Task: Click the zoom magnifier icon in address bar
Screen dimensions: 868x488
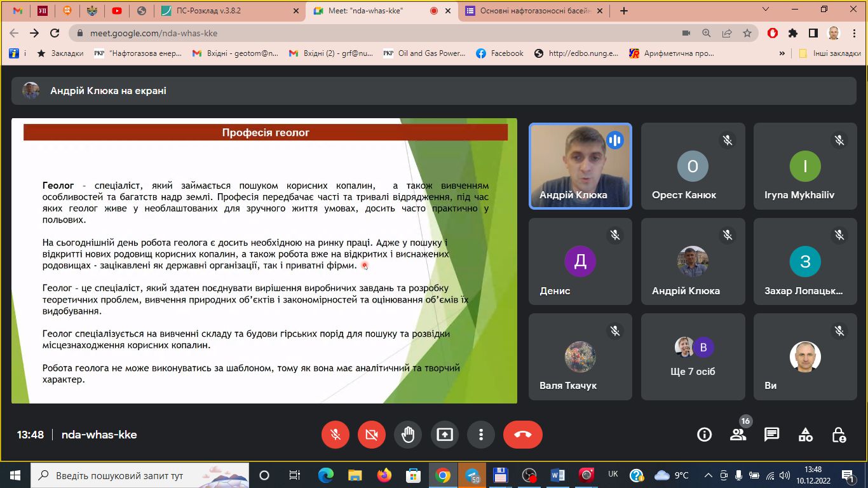Action: [x=707, y=33]
